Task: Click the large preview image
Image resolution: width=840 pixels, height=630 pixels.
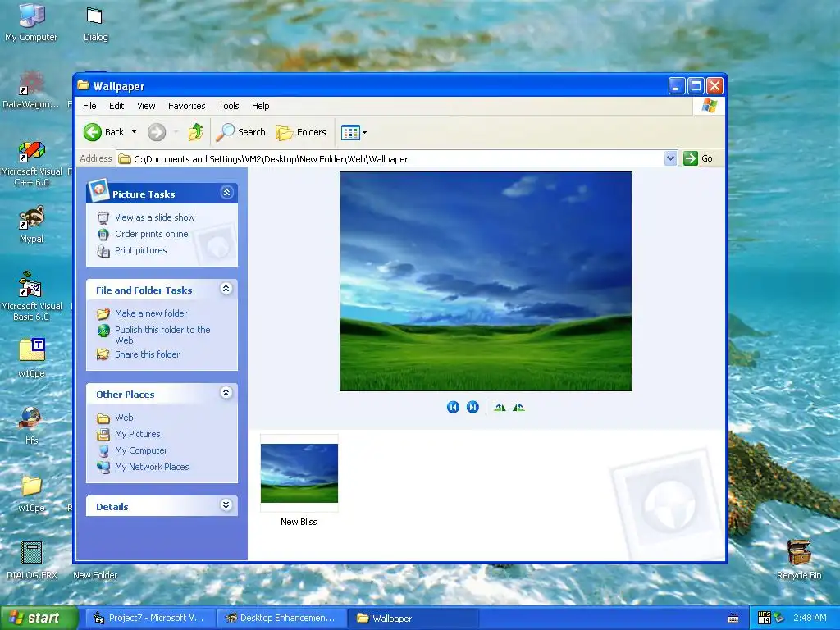Action: [486, 281]
